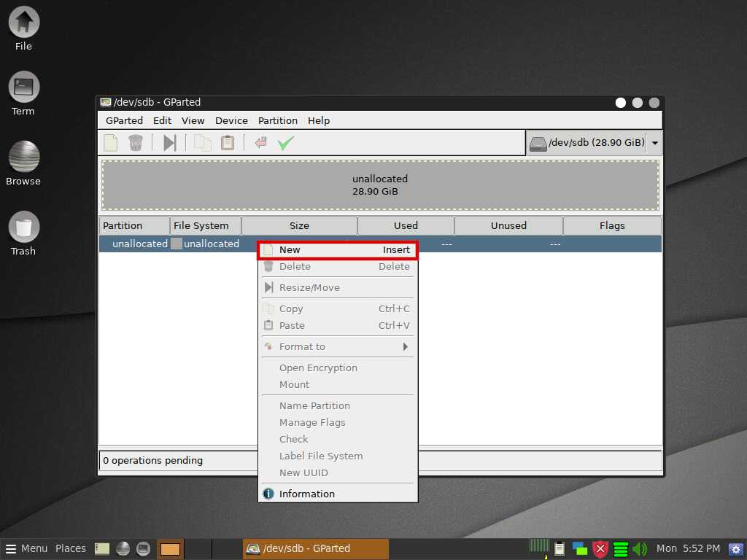Click the Size column header

pos(299,225)
